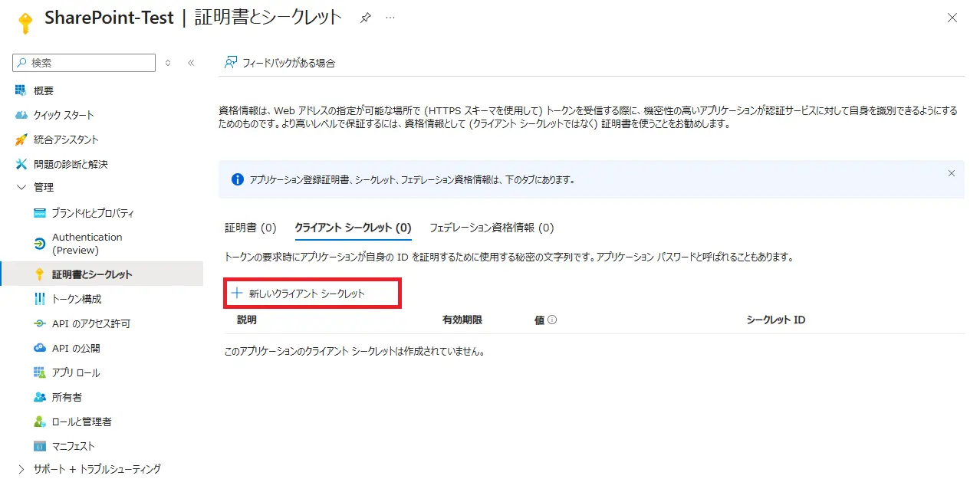Viewport: 980px width, 492px height.
Task: Click the ブランド化とプロパティ icon
Action: pos(40,212)
